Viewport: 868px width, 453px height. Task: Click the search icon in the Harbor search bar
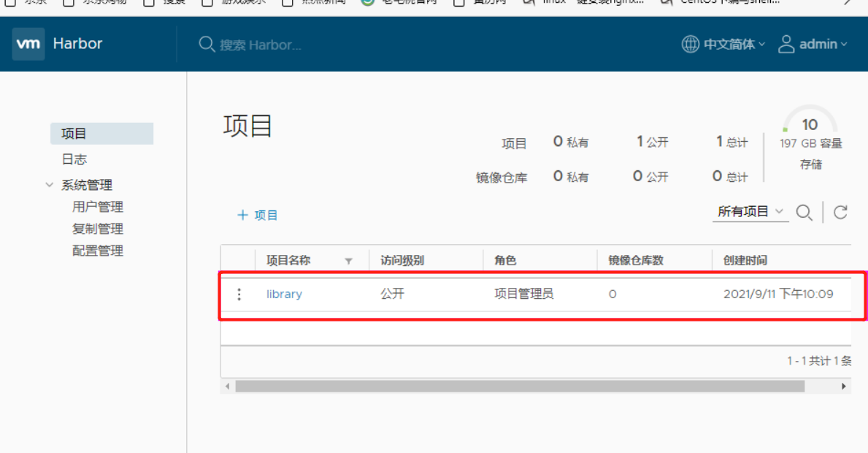point(207,44)
